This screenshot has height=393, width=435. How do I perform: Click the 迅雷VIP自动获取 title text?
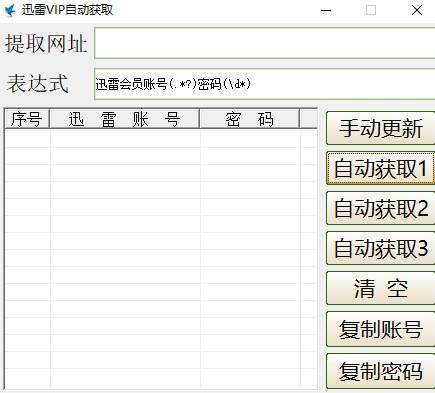coord(67,10)
